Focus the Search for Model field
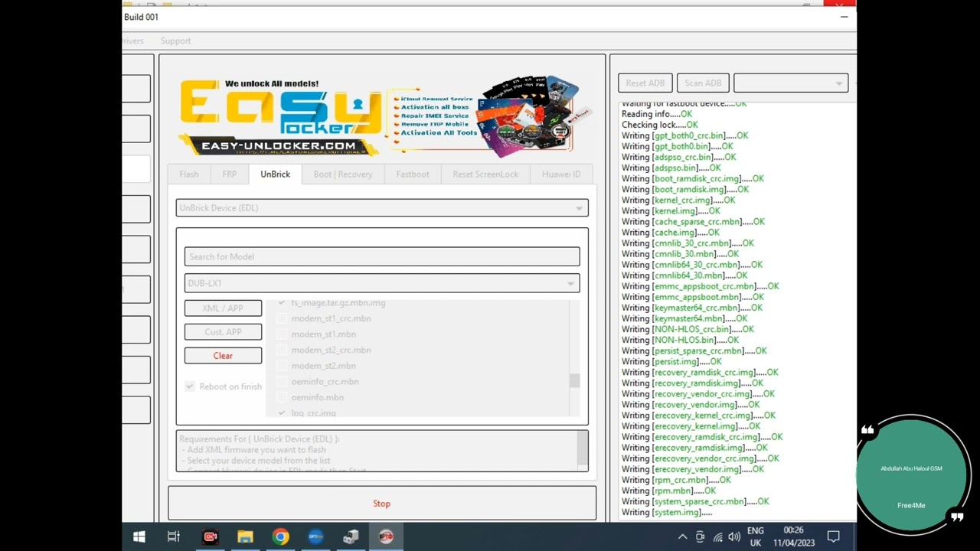Screen dimensions: 980x551 point(382,257)
